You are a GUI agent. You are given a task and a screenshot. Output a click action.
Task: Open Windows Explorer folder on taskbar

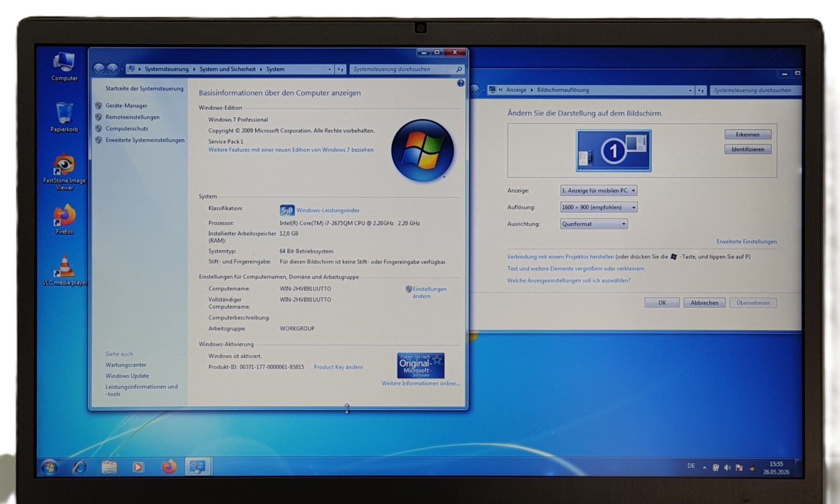[x=109, y=467]
